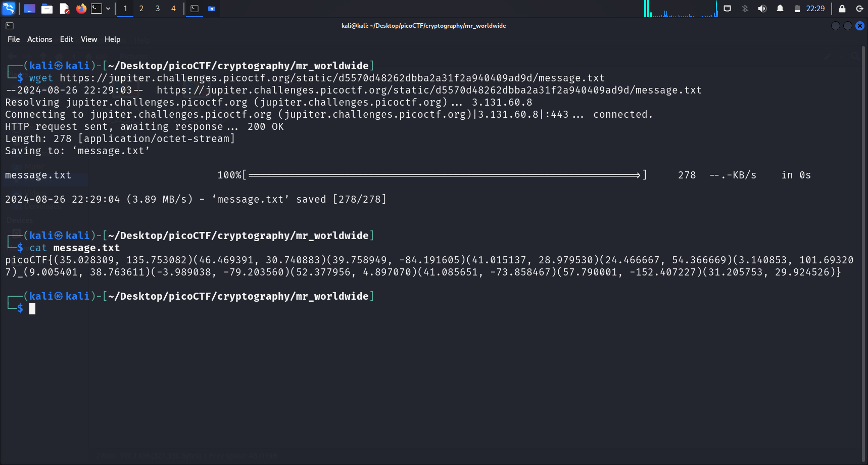This screenshot has width=868, height=465.
Task: Open the notifications bell
Action: coord(780,9)
